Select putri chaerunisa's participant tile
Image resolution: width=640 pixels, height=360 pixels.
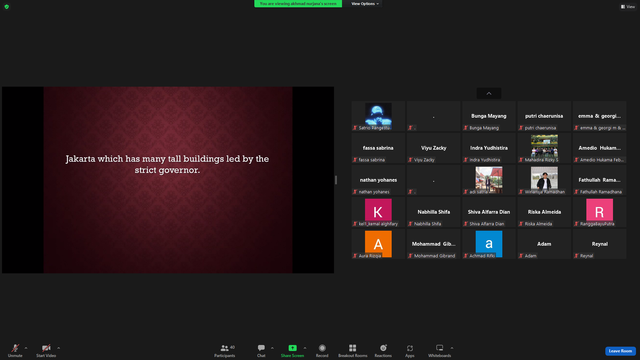544,116
